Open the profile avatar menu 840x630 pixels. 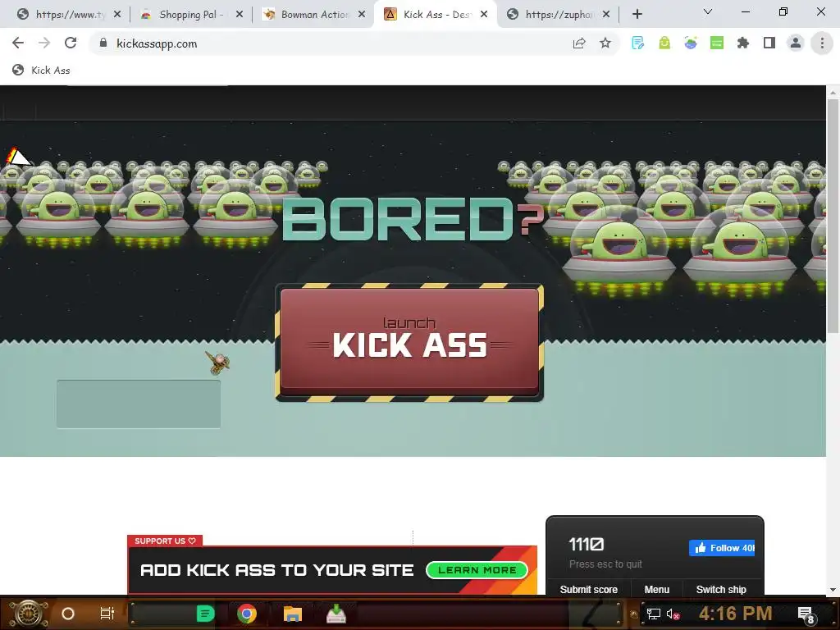point(796,43)
